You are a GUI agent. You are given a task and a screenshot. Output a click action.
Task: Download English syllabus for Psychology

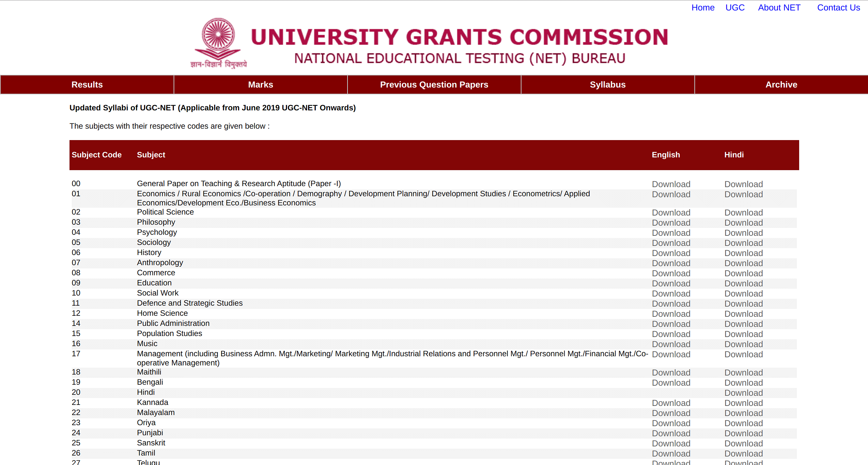click(x=671, y=233)
